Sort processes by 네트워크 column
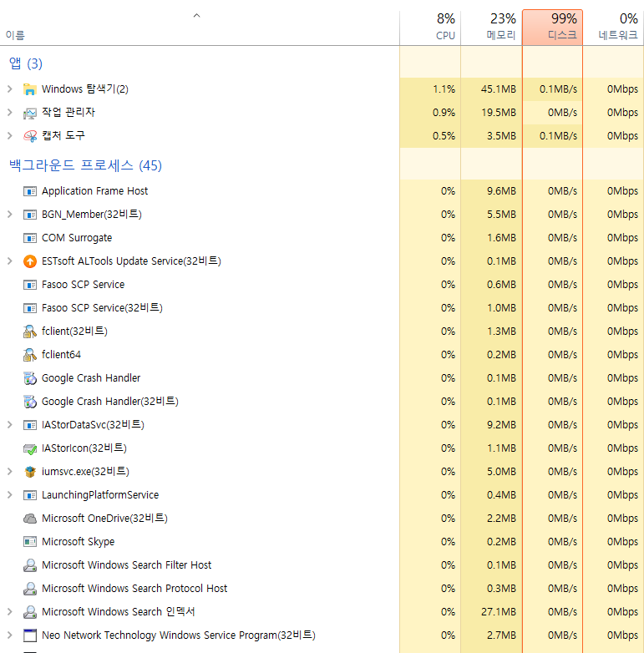The height and width of the screenshot is (653, 644). [613, 28]
